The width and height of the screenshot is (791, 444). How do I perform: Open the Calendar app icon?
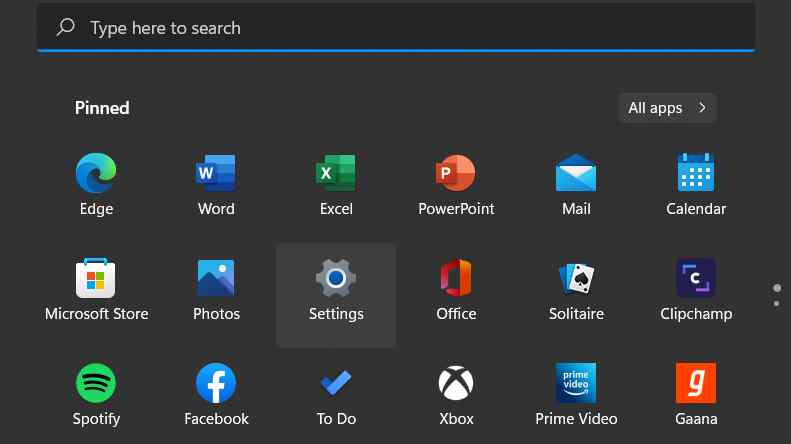coord(696,173)
